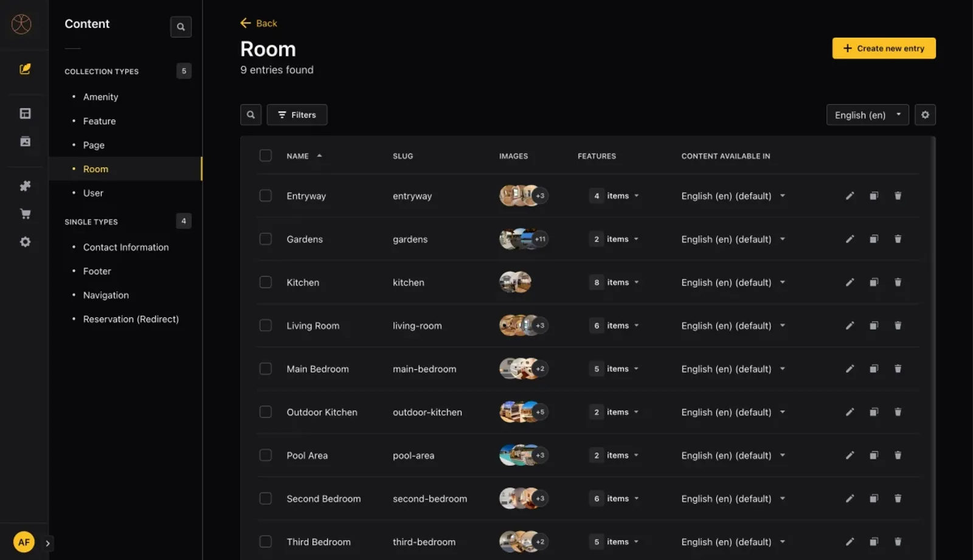Open the Filters button
Viewport: 973px width, 560px height.
297,115
